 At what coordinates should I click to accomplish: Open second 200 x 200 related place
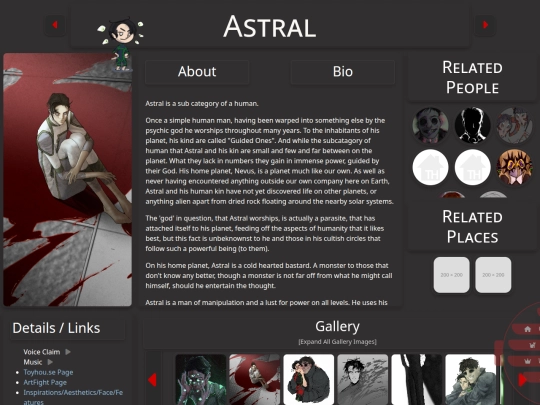tap(493, 275)
